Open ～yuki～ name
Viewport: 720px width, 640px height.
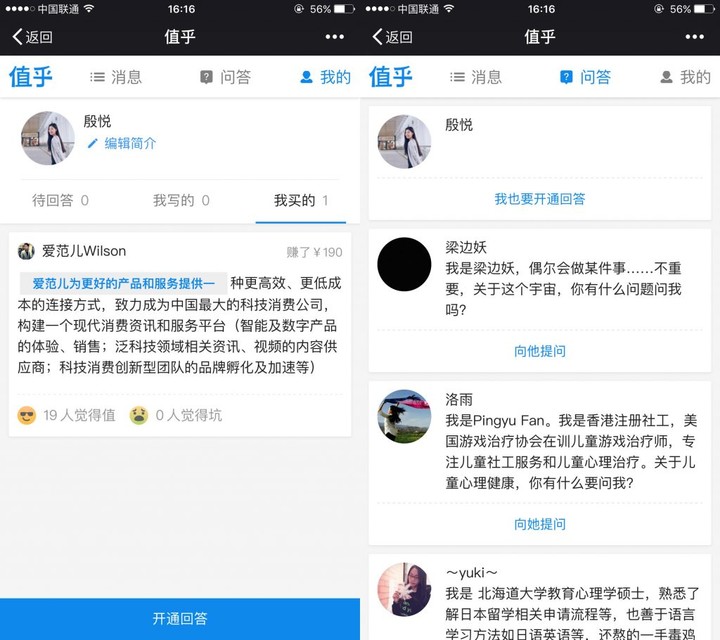coord(472,573)
